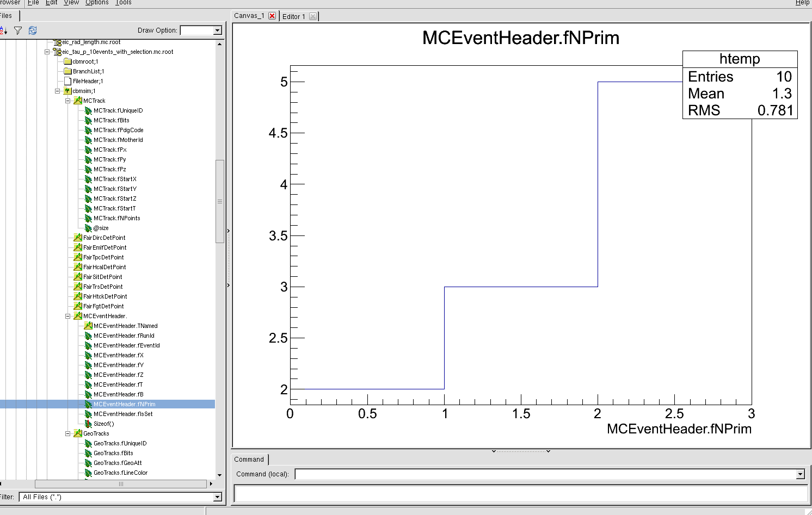This screenshot has height=515, width=812.
Task: Close the Canvas_1 tab with red X
Action: pos(272,16)
